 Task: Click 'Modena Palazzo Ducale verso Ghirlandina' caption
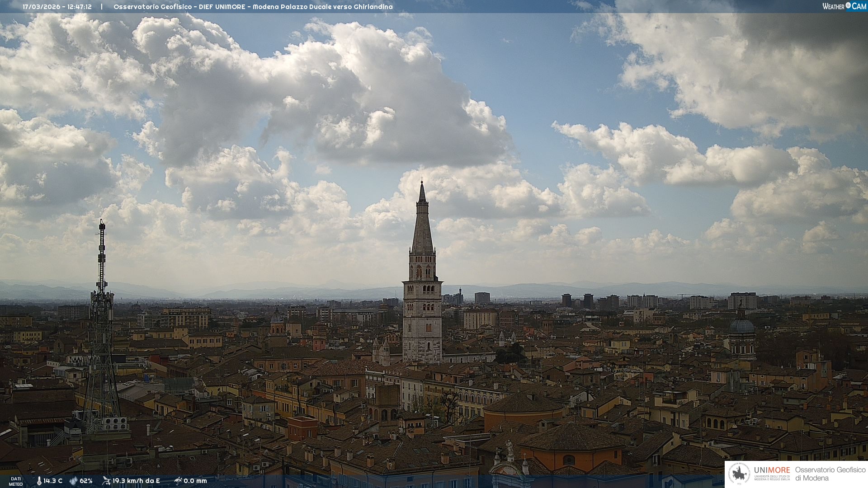[322, 7]
